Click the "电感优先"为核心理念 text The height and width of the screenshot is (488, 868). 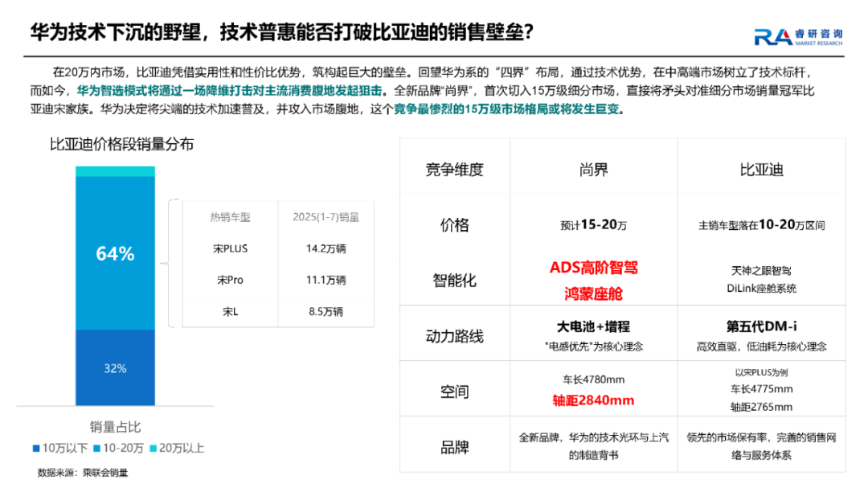[x=593, y=347]
